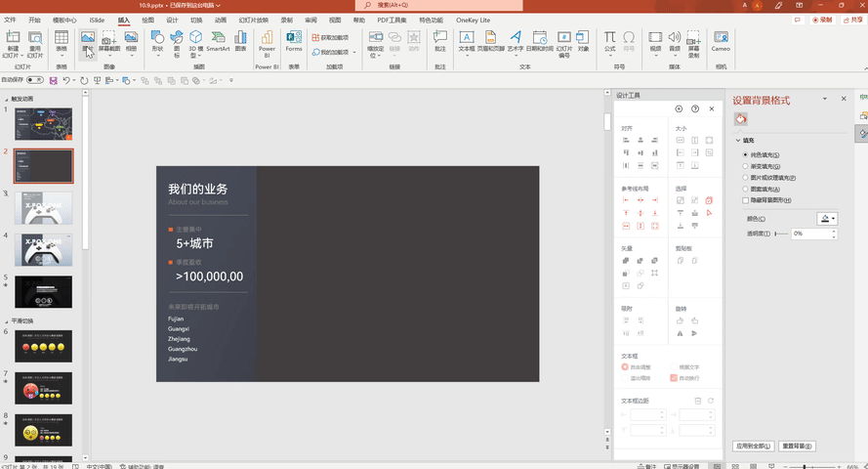Select 渐变填充 gradient fill option

pos(747,166)
